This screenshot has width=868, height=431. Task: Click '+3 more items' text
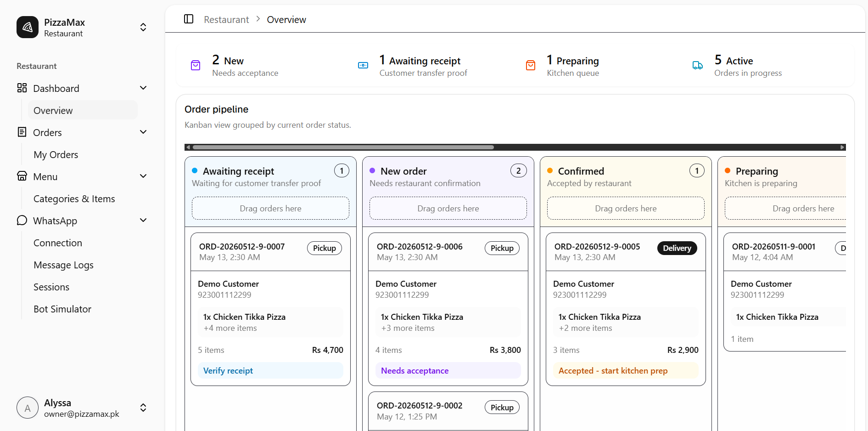pos(408,328)
